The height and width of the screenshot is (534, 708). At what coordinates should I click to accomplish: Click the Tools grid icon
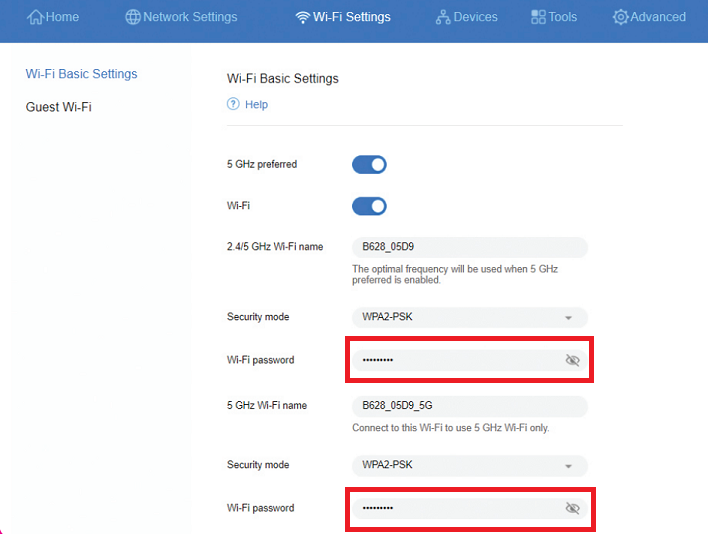click(x=538, y=17)
